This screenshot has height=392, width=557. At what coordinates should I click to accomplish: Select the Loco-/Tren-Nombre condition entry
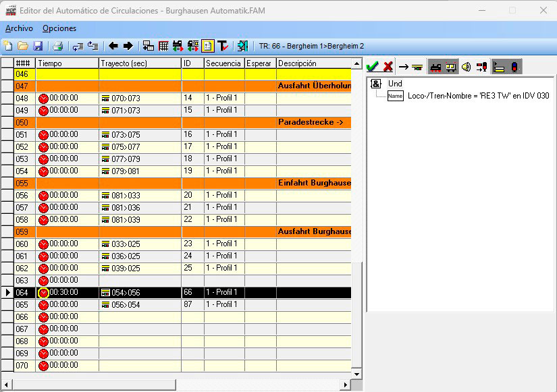click(x=478, y=96)
